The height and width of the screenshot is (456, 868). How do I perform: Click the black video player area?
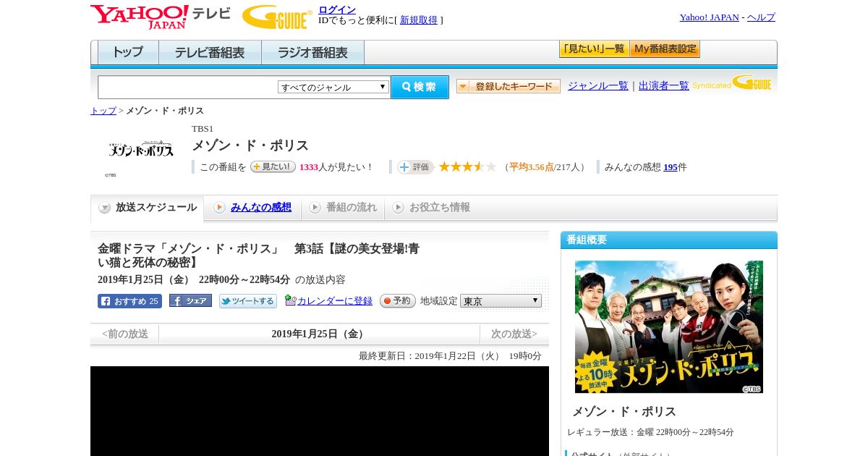(x=320, y=411)
